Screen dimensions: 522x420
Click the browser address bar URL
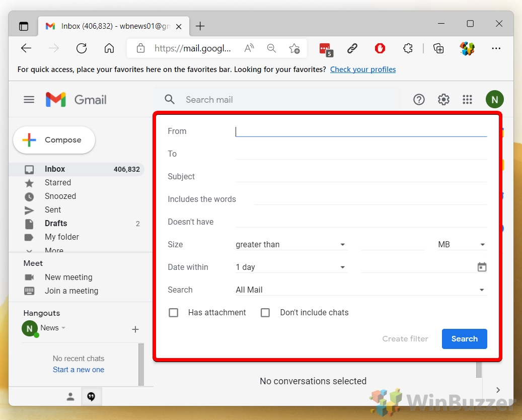192,49
